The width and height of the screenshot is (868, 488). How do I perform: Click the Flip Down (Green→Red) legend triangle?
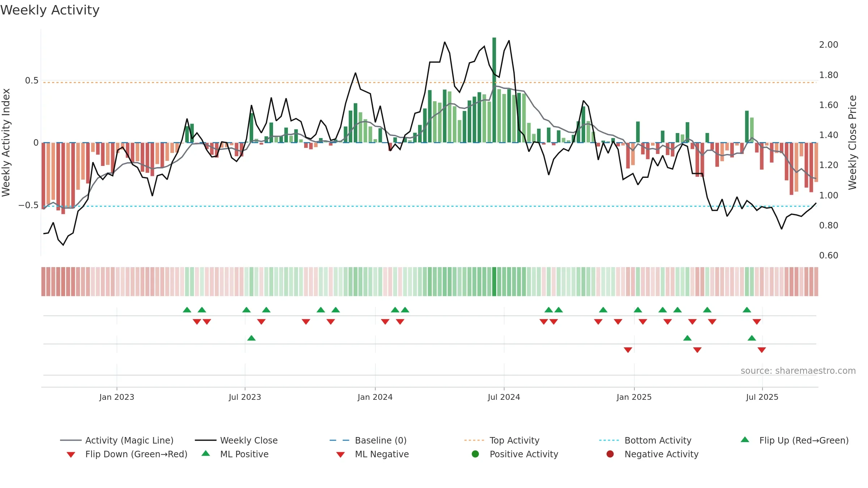[x=71, y=455]
